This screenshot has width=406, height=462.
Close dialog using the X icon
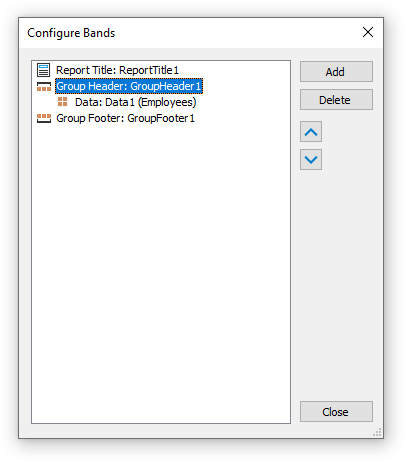[368, 32]
